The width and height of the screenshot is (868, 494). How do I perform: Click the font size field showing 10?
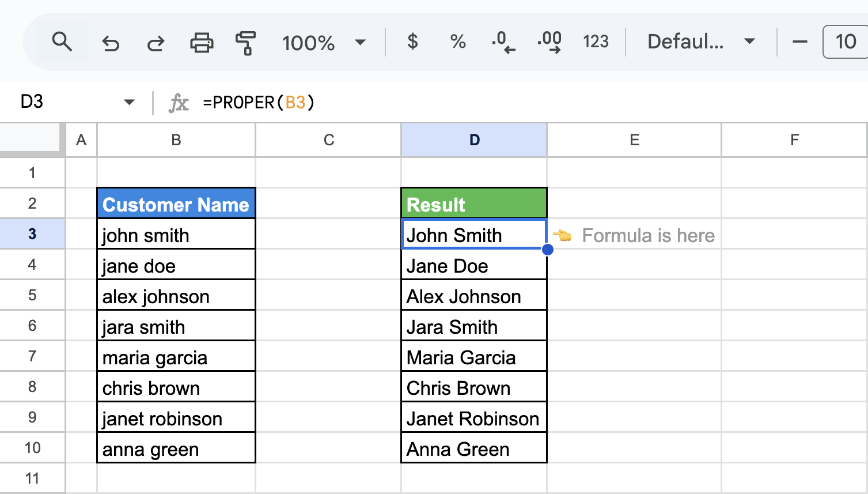846,42
